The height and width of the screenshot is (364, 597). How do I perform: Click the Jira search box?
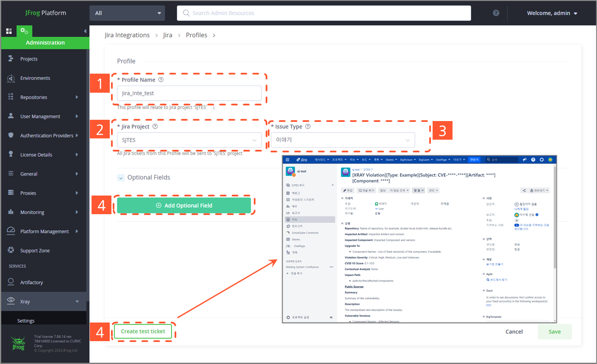[502, 160]
